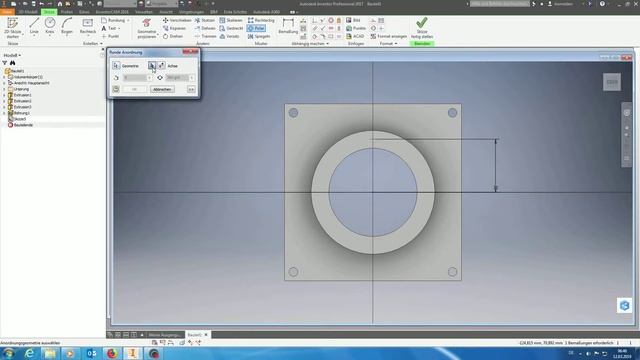This screenshot has height=360, width=640.
Task: Click the OK button in Runde Anordnung
Action: click(134, 89)
